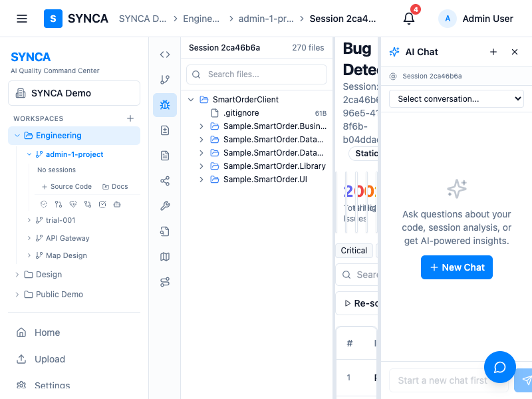
Task: Open the code view icon in the toolbar
Action: [x=165, y=55]
